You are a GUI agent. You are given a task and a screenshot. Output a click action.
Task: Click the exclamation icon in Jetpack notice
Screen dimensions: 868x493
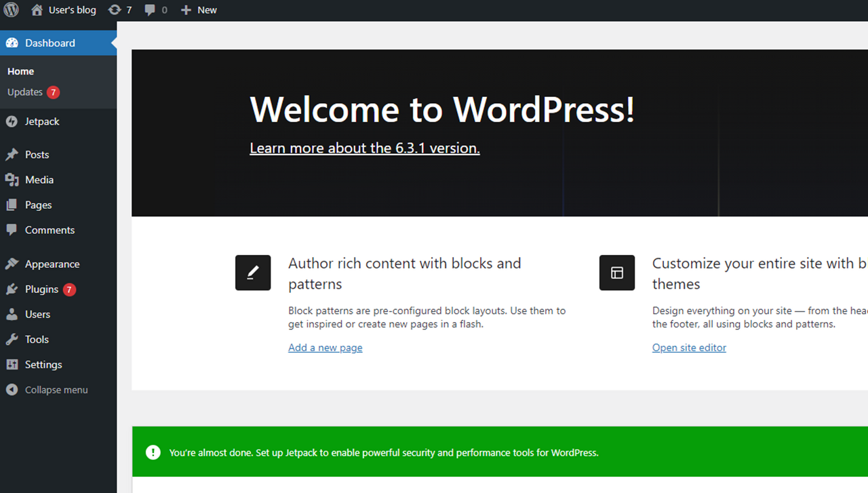click(153, 452)
